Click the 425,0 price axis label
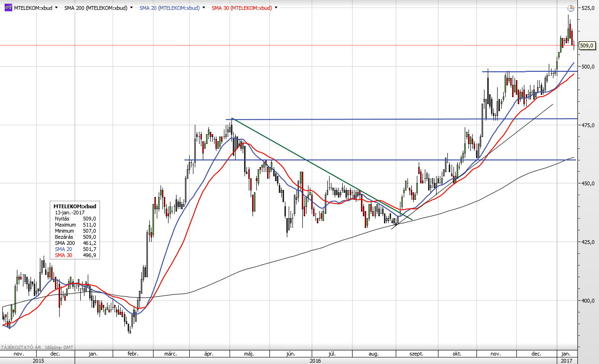Image resolution: width=599 pixels, height=364 pixels. click(588, 242)
